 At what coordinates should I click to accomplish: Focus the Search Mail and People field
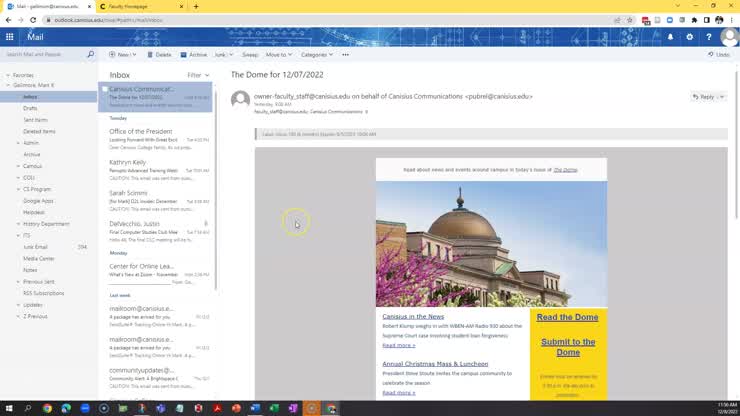click(45, 54)
